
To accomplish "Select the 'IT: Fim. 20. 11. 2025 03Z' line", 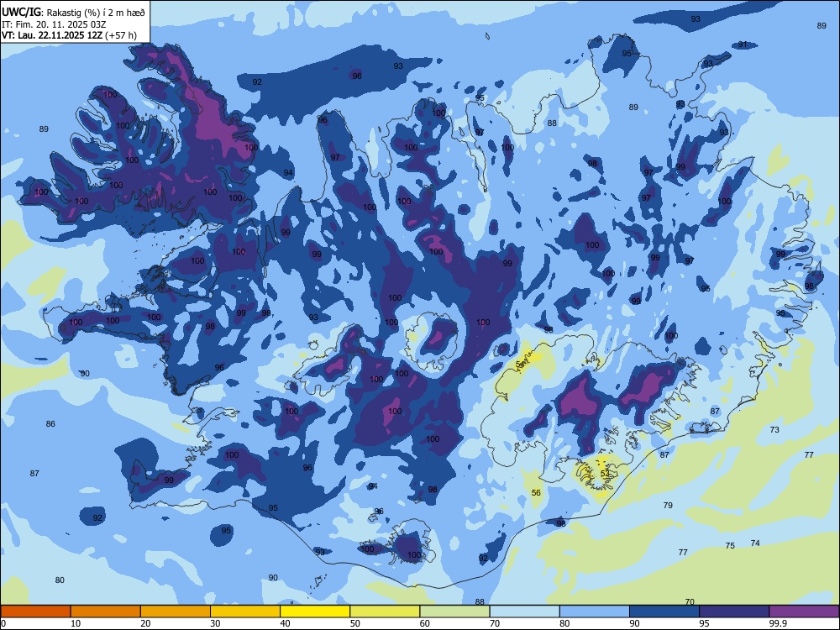I will point(54,24).
